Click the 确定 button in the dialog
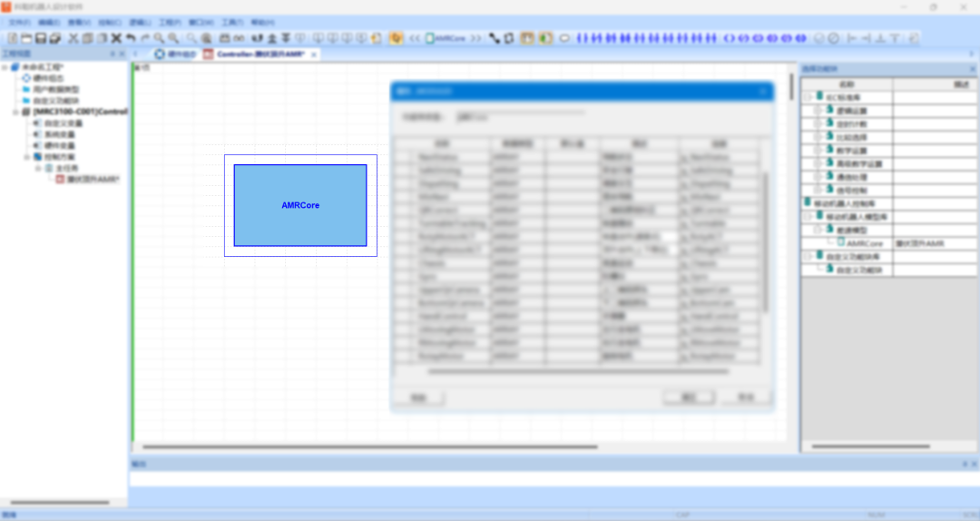This screenshot has height=521, width=980. (688, 398)
